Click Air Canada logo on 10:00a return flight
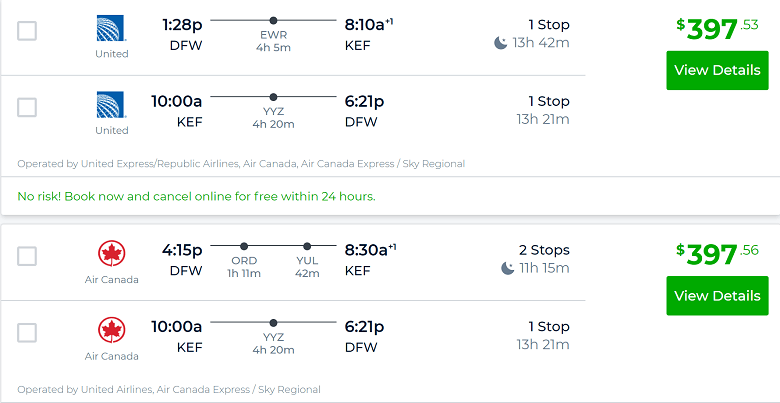This screenshot has height=403, width=780. tap(111, 330)
